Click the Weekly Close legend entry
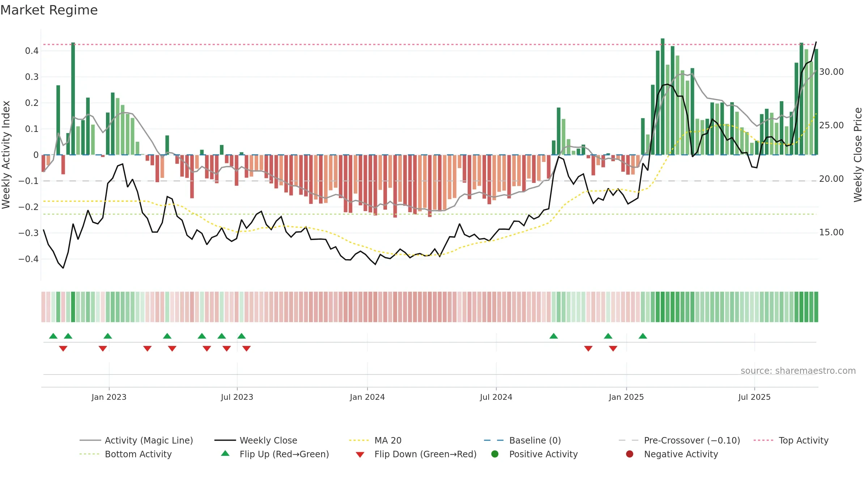This screenshot has height=488, width=868. click(256, 440)
